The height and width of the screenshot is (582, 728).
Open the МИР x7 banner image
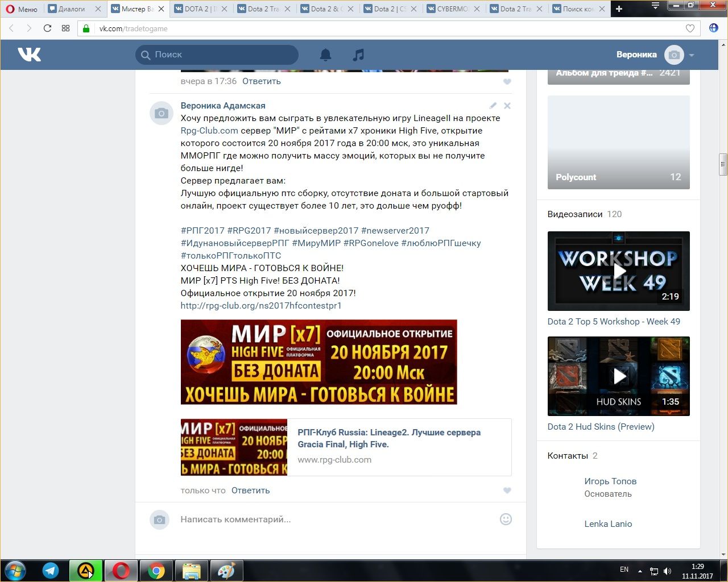click(319, 362)
